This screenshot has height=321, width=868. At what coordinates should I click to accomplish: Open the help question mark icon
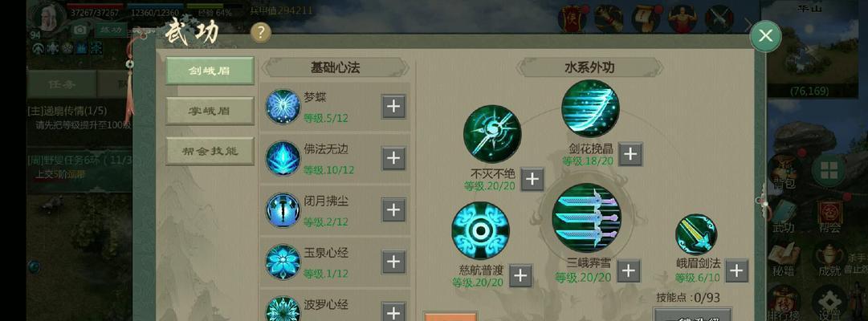(x=261, y=33)
